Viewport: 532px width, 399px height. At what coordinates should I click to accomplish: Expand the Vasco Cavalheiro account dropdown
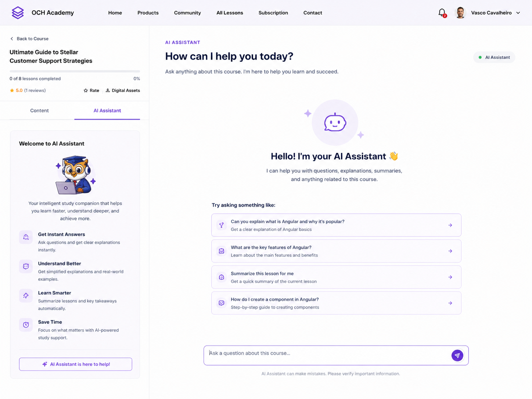click(x=518, y=13)
